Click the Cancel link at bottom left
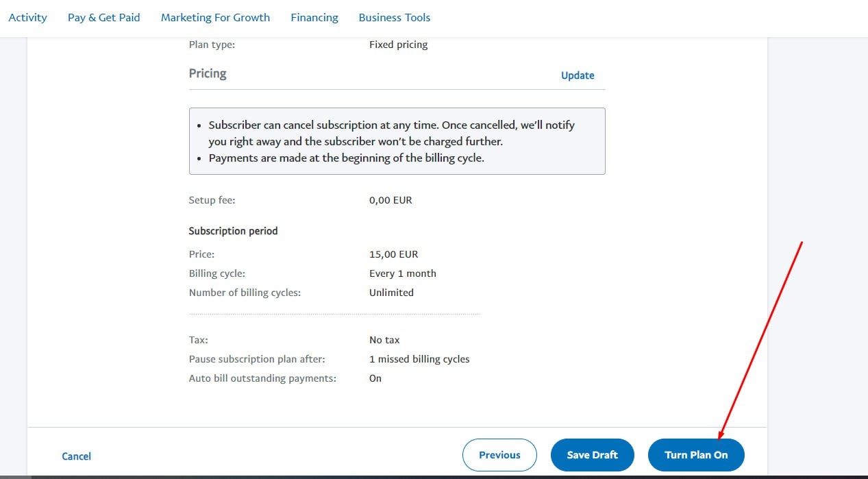 (76, 456)
